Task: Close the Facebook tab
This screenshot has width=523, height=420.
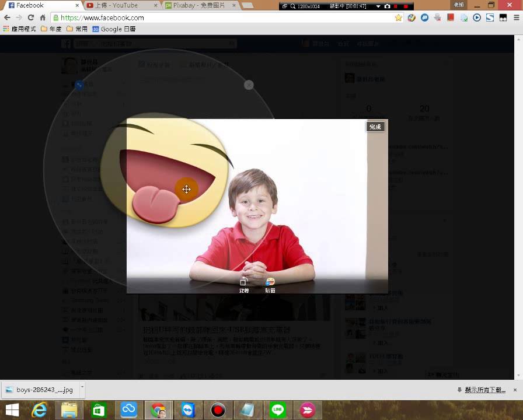Action: (77, 5)
